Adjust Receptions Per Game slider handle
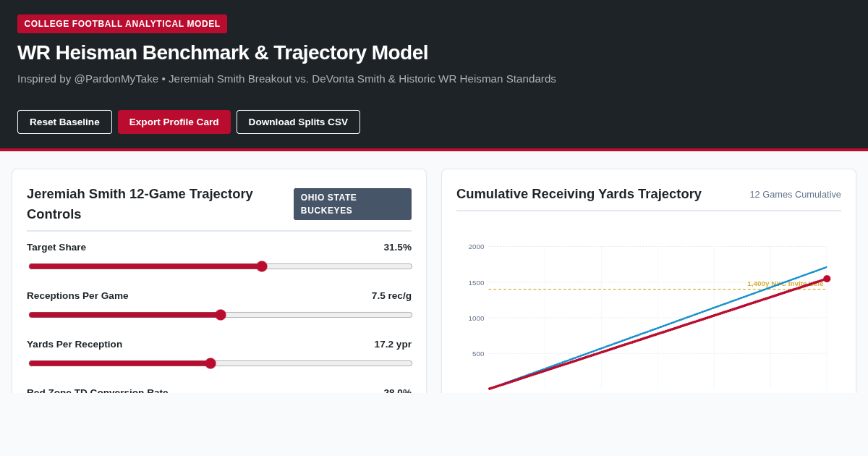The height and width of the screenshot is (456, 868). [x=221, y=315]
